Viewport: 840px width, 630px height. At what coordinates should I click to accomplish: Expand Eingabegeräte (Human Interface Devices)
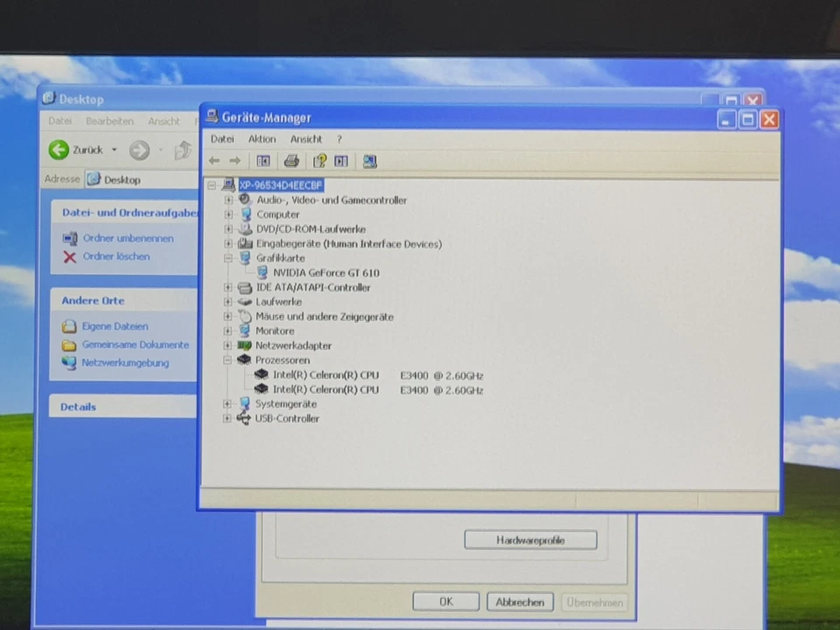click(x=228, y=243)
